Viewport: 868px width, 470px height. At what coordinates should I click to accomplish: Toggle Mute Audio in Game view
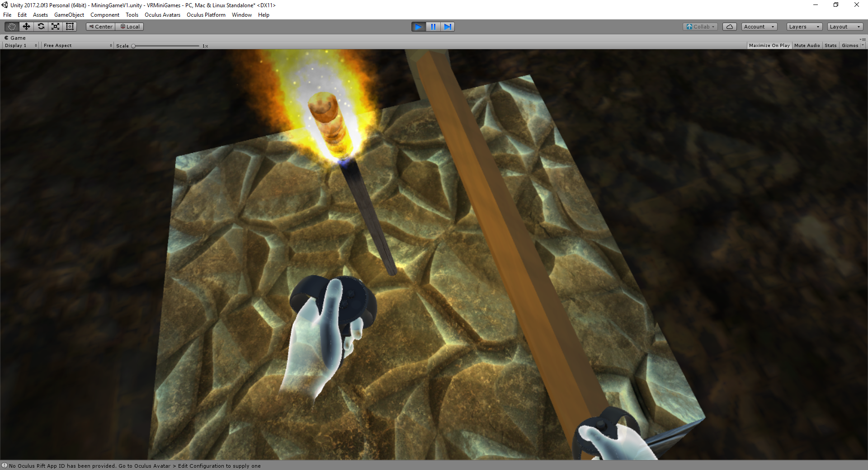point(807,46)
